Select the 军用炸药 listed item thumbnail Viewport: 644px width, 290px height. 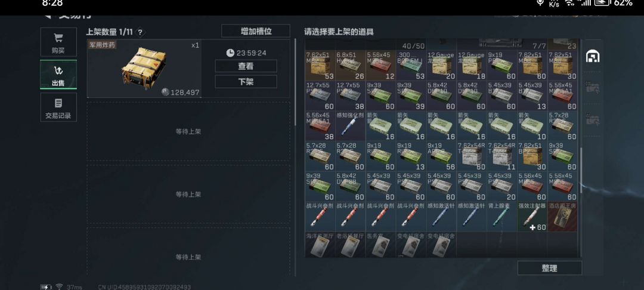(x=144, y=69)
